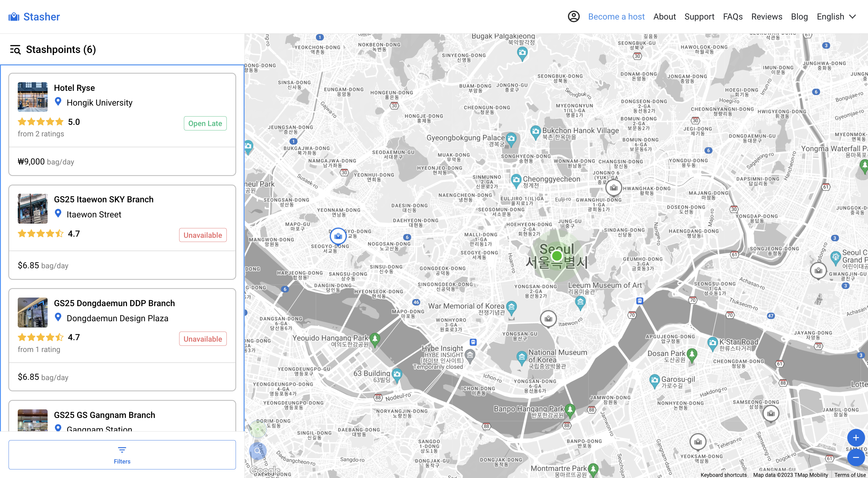The image size is (868, 478).
Task: Click the Keyboard shortcuts map button
Action: (723, 475)
